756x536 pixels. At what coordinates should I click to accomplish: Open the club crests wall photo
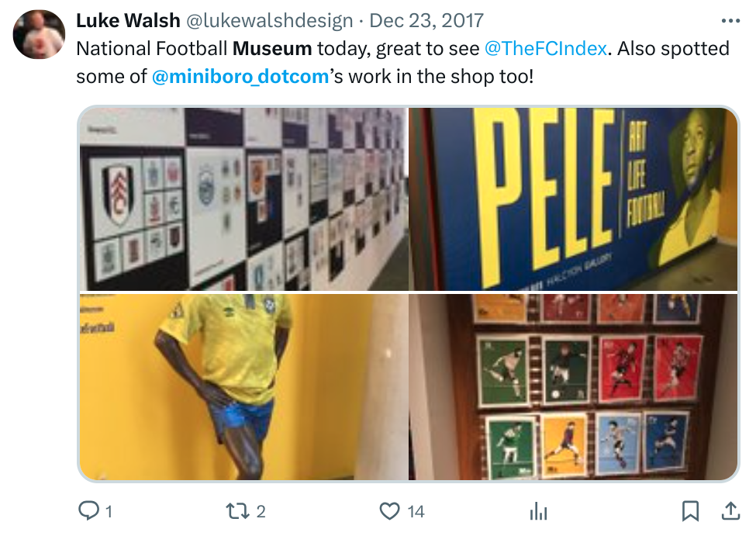click(x=243, y=199)
